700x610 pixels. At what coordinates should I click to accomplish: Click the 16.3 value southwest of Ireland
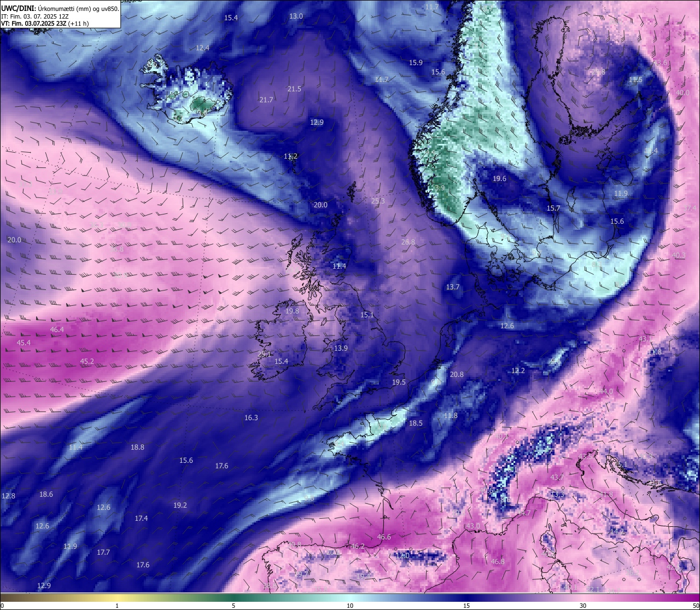click(251, 418)
